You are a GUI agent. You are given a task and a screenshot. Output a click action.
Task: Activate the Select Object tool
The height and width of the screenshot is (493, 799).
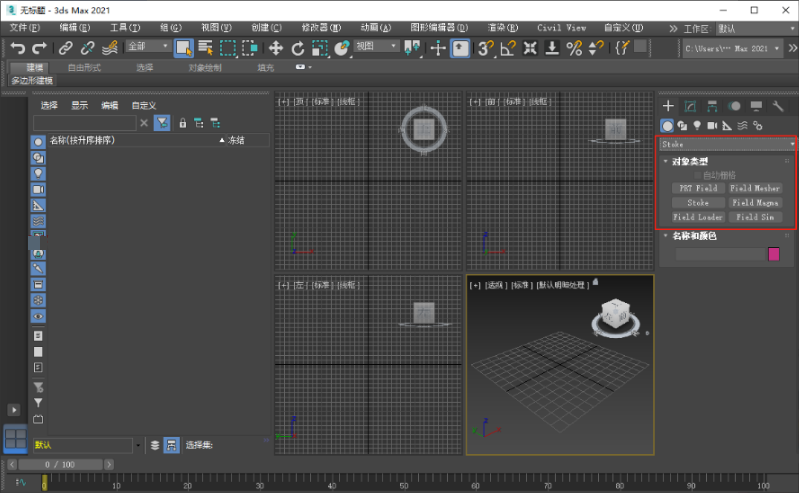tap(184, 47)
